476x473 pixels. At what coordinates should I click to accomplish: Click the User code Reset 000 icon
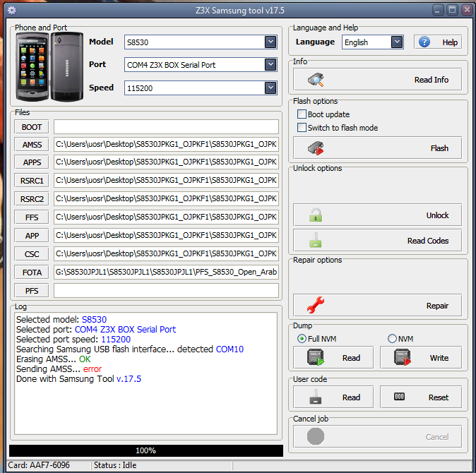pos(399,397)
